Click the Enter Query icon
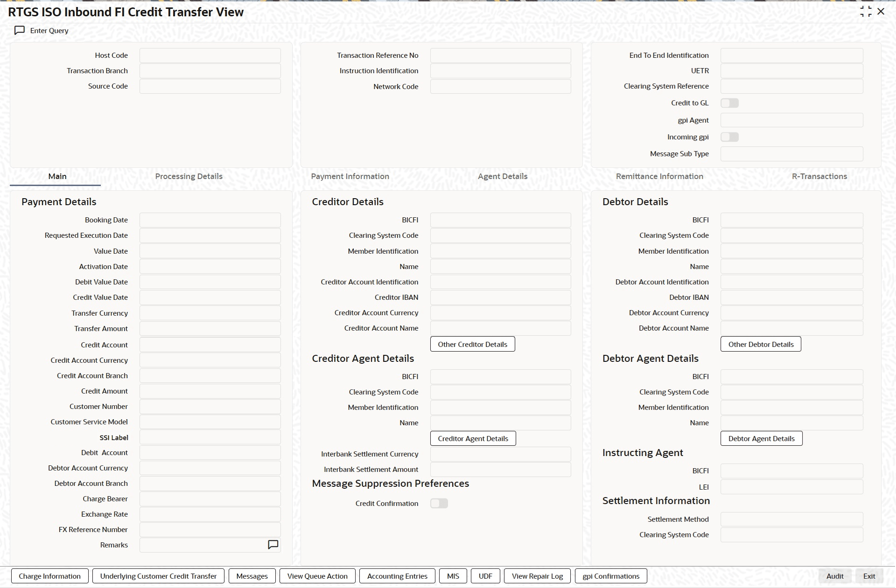Screen dimensions: 896x588 [x=20, y=30]
